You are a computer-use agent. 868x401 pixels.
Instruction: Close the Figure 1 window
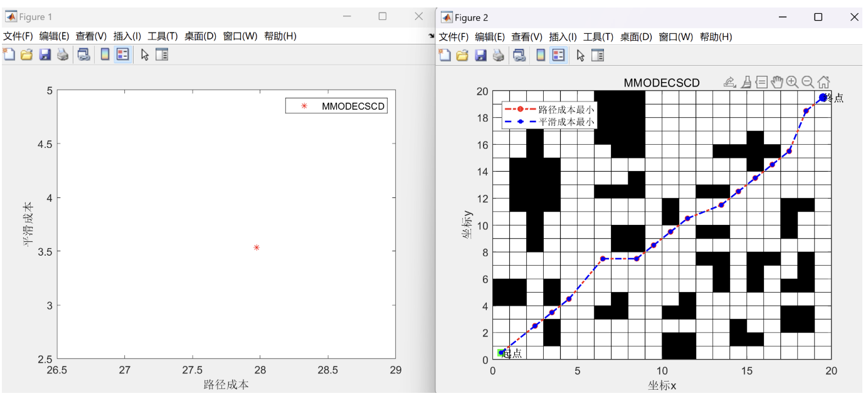point(418,17)
